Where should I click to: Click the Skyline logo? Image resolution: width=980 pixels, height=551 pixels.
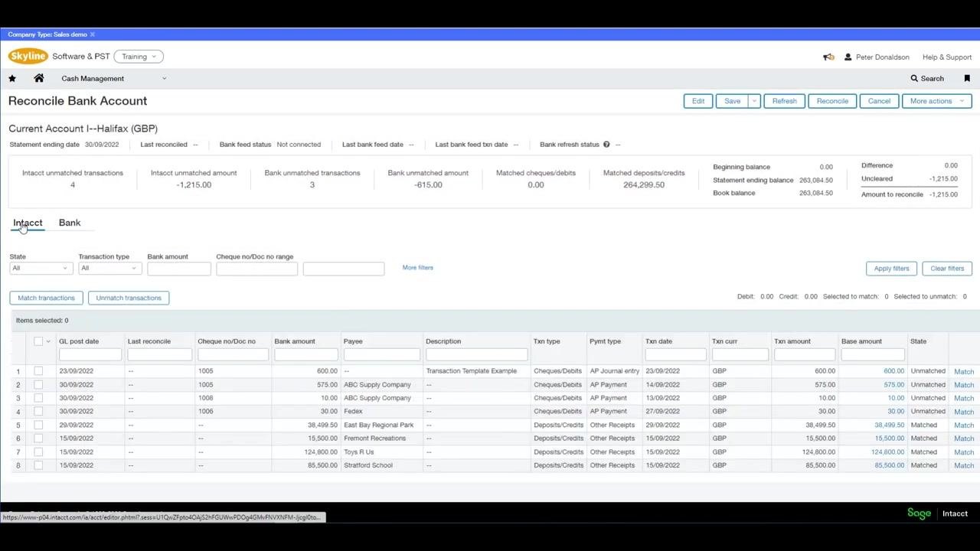[x=28, y=57]
